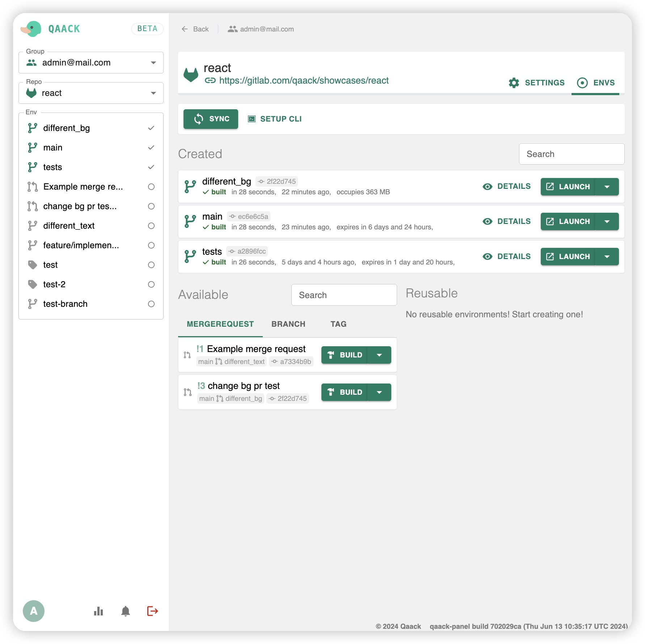Click the settings gear icon
This screenshot has height=644, width=645.
pos(514,83)
